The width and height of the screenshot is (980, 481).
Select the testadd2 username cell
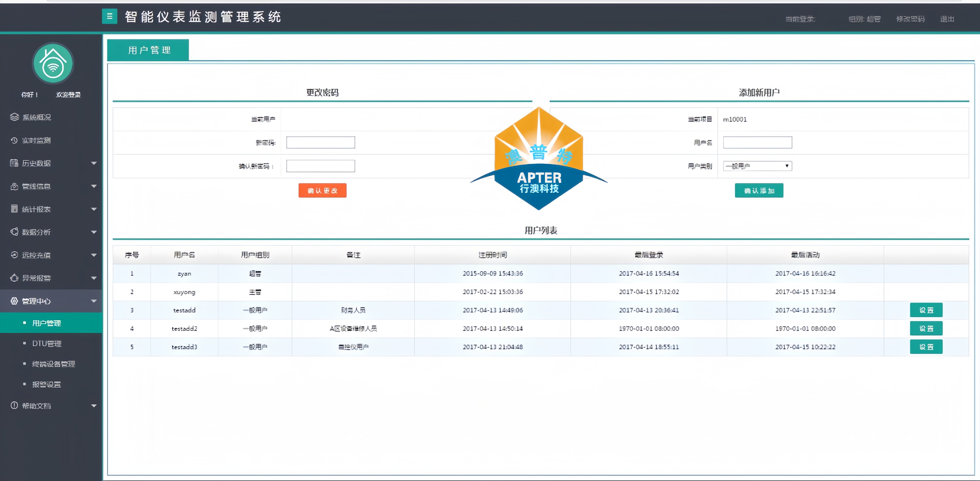pos(184,328)
